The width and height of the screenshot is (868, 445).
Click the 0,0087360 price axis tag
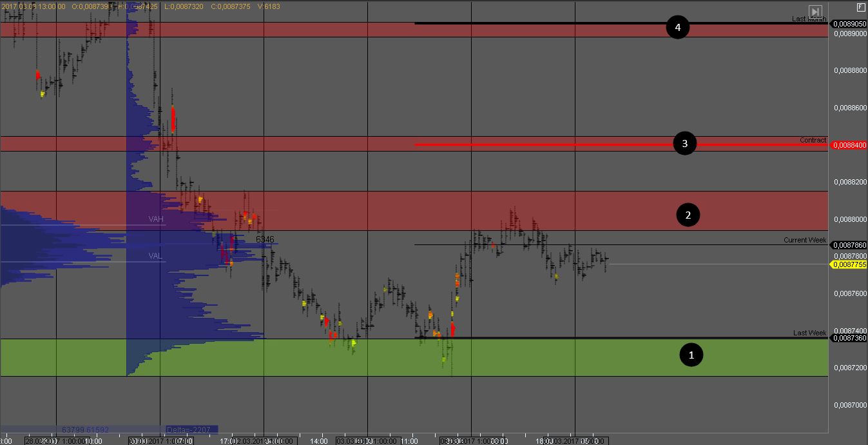849,338
